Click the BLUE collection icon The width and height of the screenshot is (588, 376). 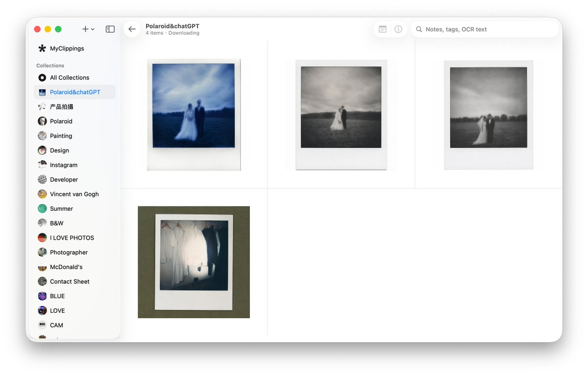click(42, 296)
